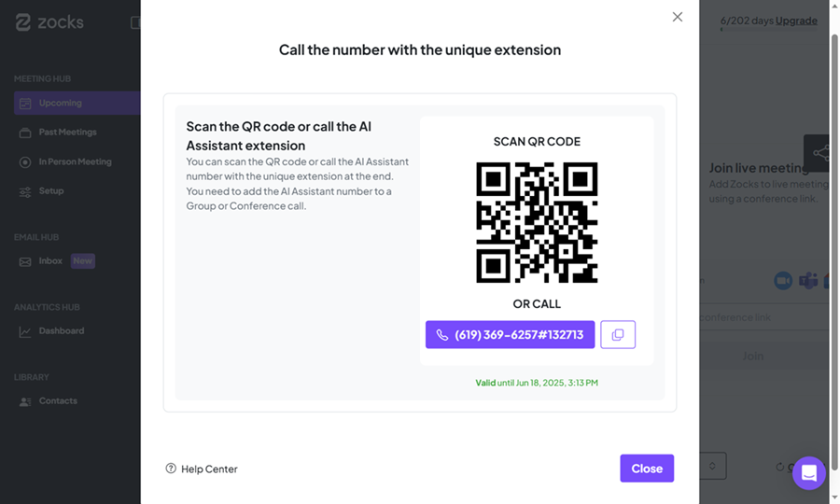This screenshot has width=840, height=504.
Task: Open Past Meetings in sidebar
Action: click(x=67, y=133)
